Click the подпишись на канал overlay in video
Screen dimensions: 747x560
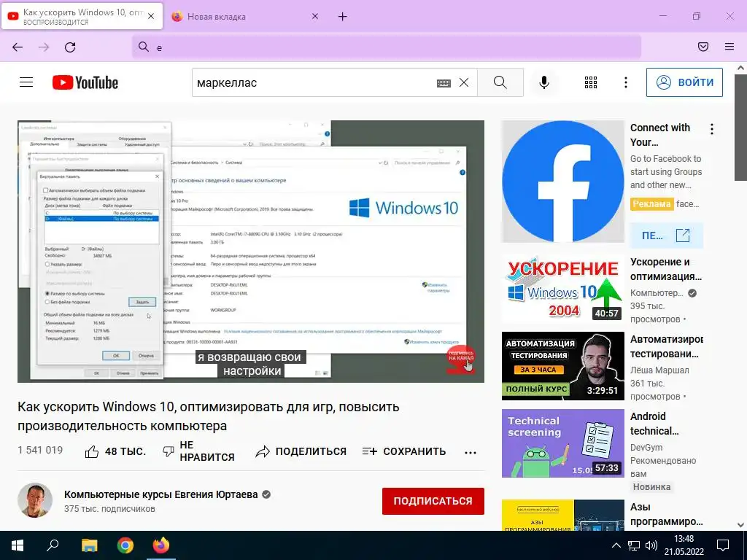(461, 359)
